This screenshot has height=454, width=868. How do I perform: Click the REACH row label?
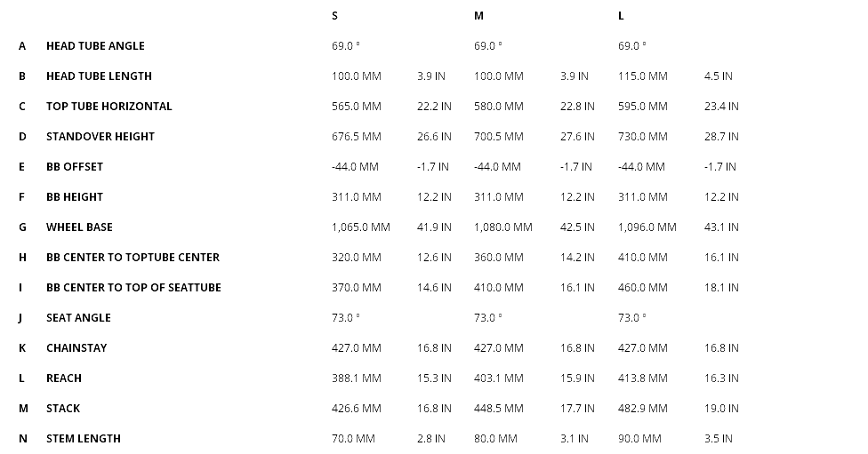64,378
